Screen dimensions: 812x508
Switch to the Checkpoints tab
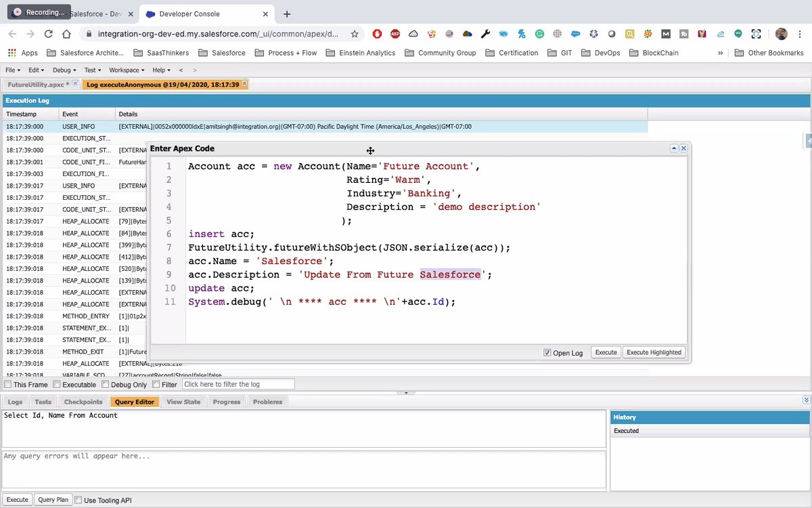click(x=83, y=402)
